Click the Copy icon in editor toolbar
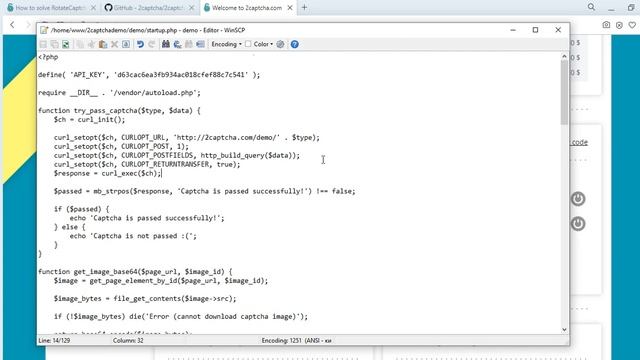This screenshot has width=640, height=360. (80, 44)
